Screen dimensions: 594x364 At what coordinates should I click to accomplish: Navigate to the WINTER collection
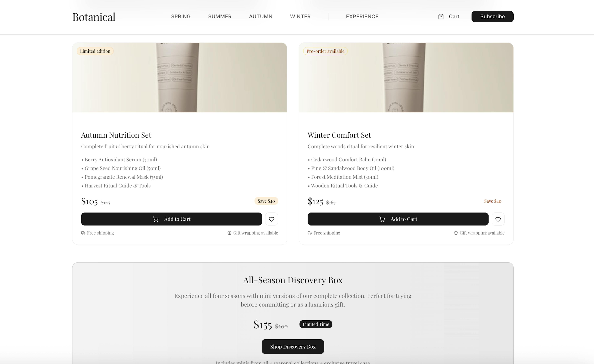(x=300, y=17)
